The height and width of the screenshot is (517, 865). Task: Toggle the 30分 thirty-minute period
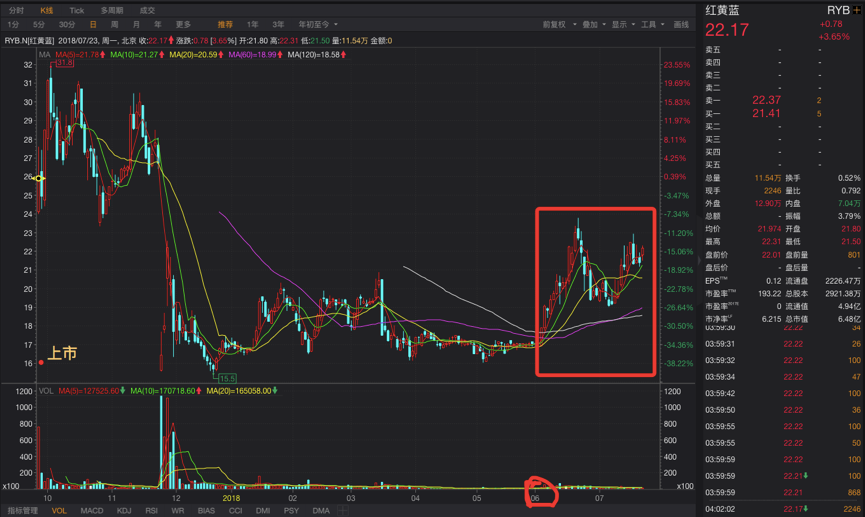pyautogui.click(x=67, y=24)
